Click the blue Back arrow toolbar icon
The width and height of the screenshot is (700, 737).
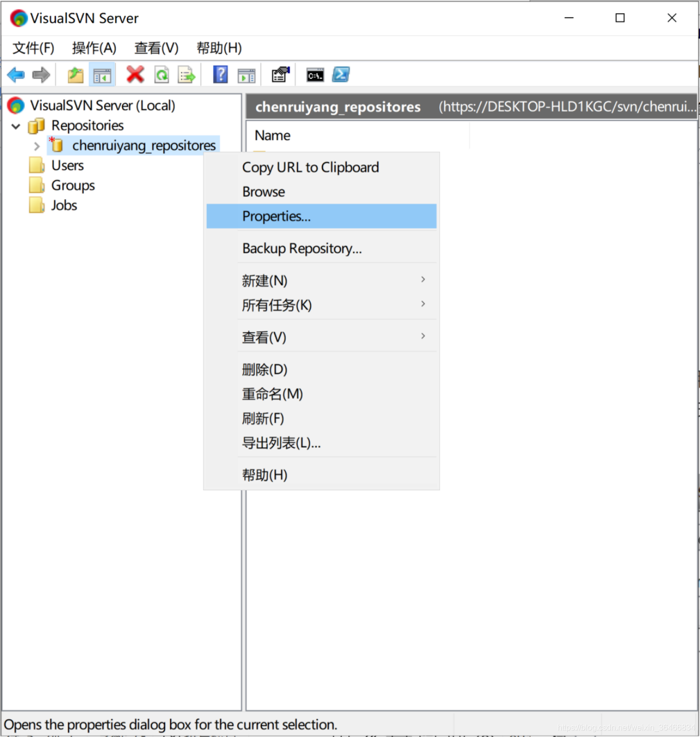coord(16,75)
